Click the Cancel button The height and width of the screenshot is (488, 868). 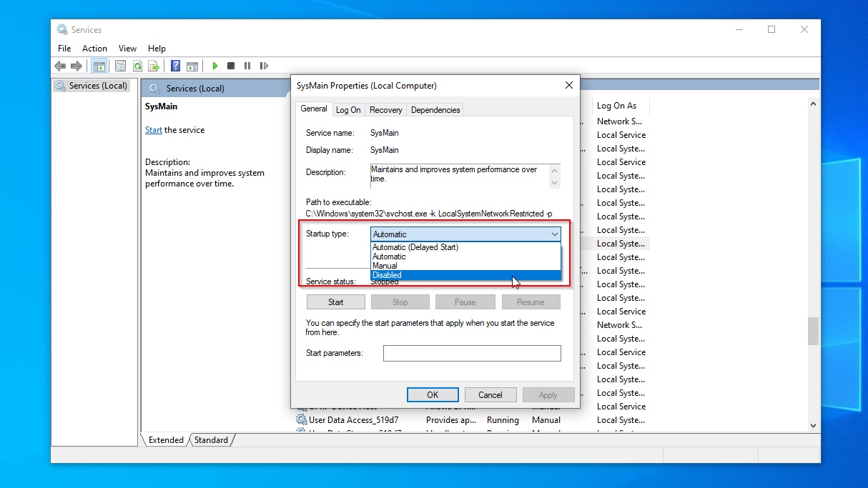point(490,394)
